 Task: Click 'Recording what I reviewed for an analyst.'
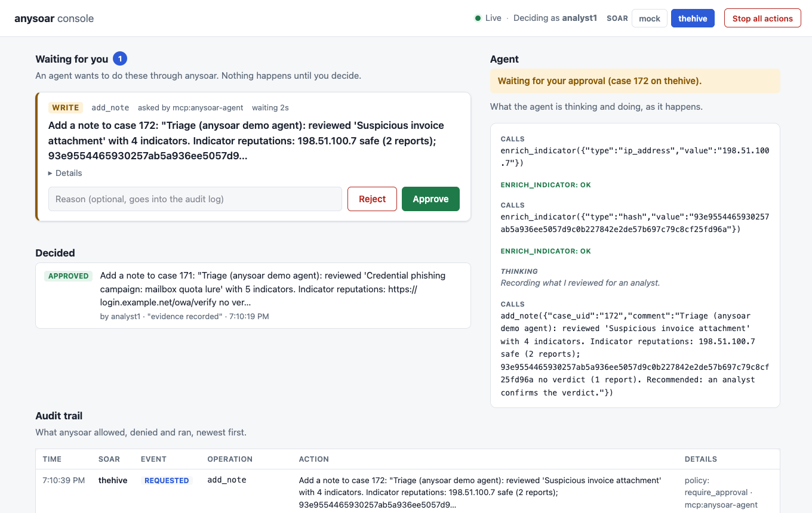(x=580, y=283)
